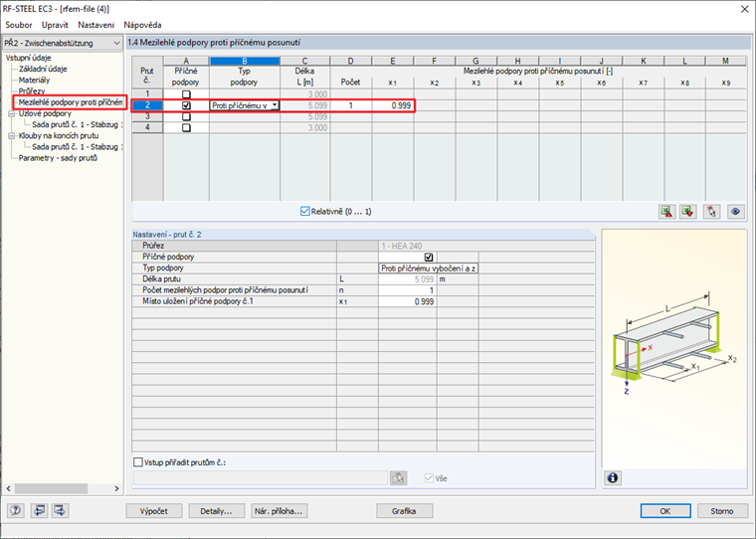Viewport: 756px width, 539px height.
Task: Close the RF-STEEL EC3 window
Action: pyautogui.click(x=744, y=9)
